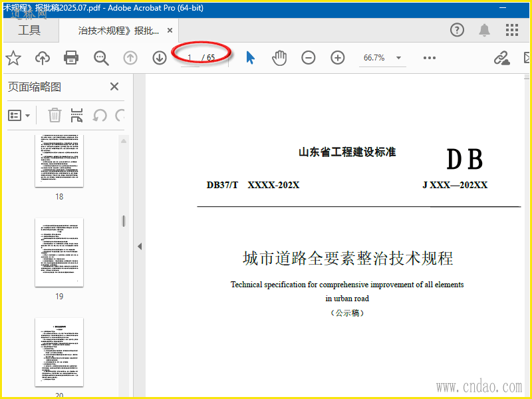Close the 页面缩略图 panel
532x399 pixels.
coord(114,86)
